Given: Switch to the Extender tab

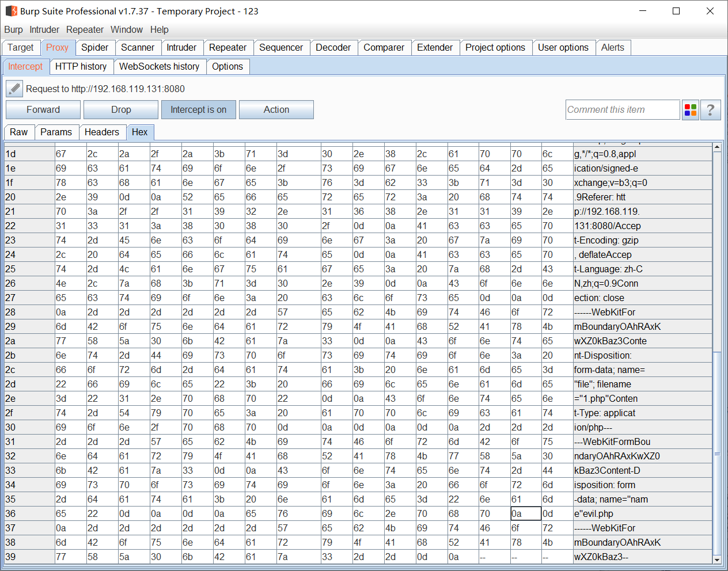Looking at the screenshot, I should tap(435, 48).
